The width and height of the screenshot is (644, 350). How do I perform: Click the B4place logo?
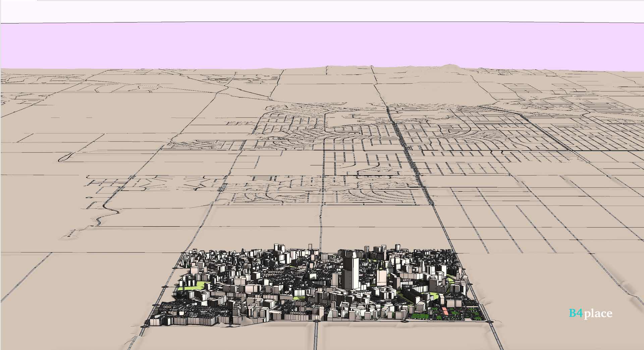[x=590, y=313]
